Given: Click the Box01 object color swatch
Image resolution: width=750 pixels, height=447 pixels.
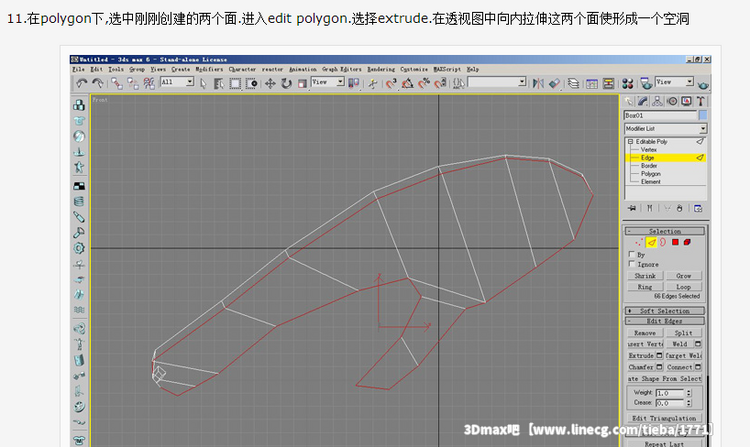Looking at the screenshot, I should click(703, 115).
